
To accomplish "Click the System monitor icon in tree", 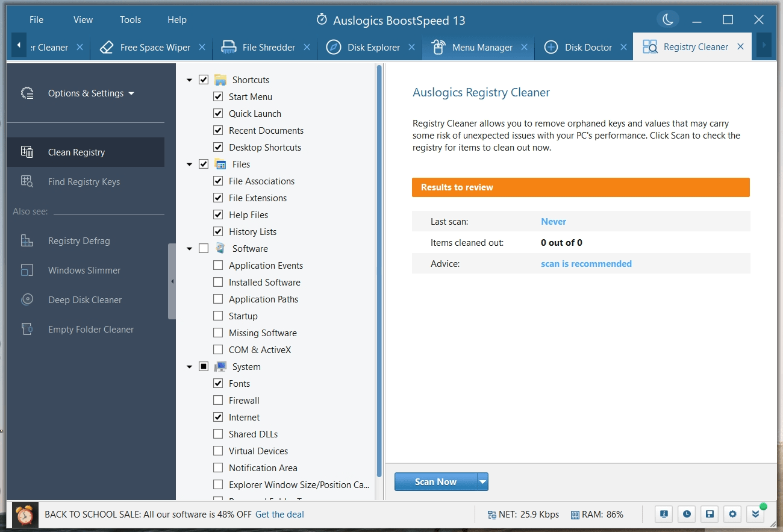I will tap(220, 366).
